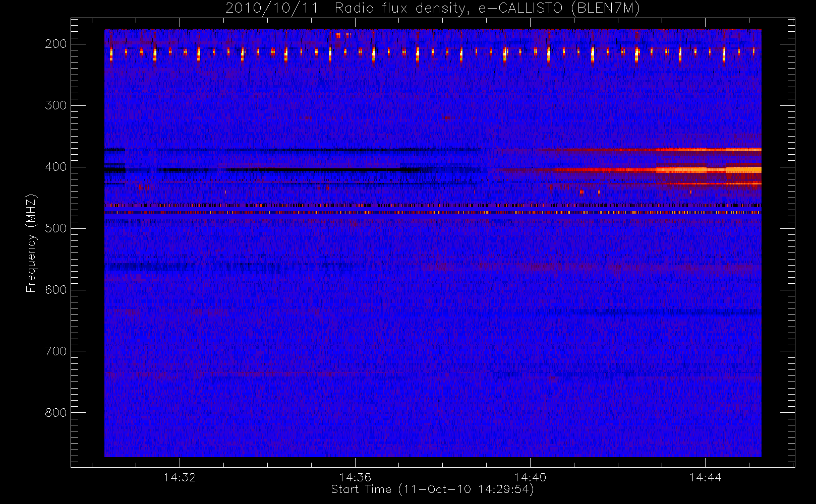Click the 300 frequency tick label
The height and width of the screenshot is (504, 816).
pyautogui.click(x=56, y=105)
